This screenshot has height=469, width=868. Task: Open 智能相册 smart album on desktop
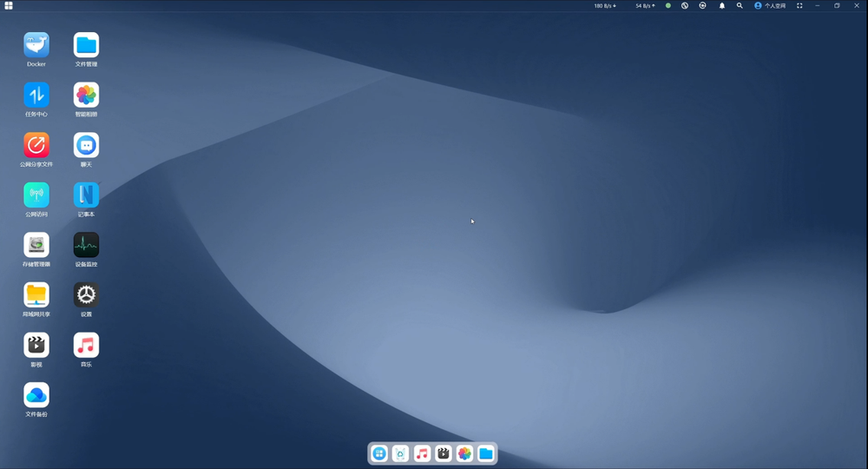point(86,96)
